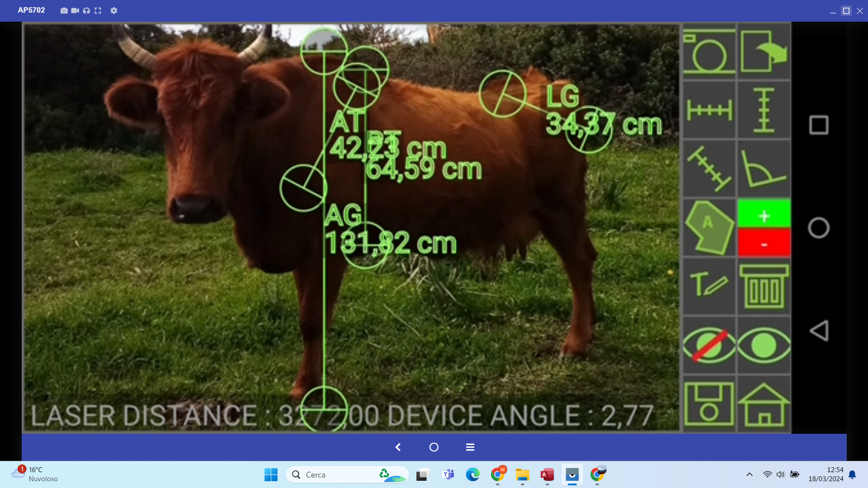Open the settings gear in title bar

[114, 10]
